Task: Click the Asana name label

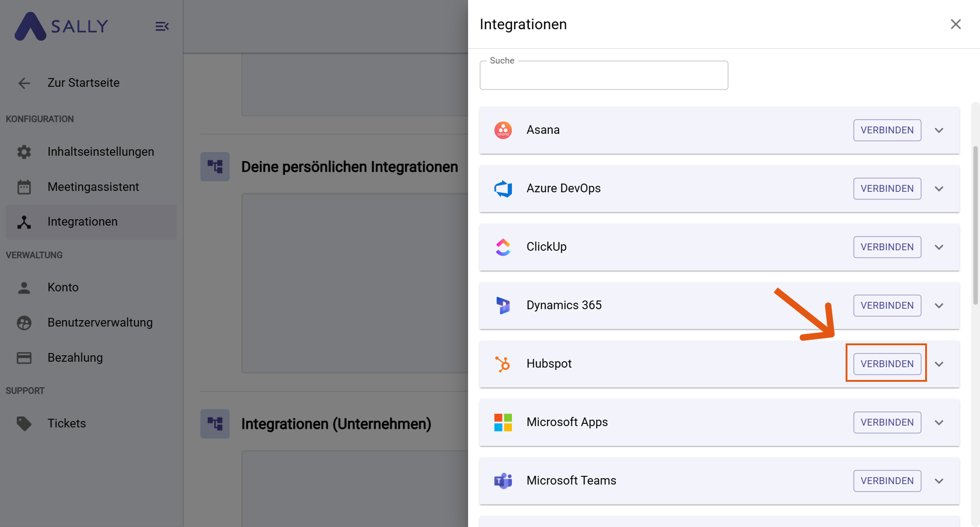Action: point(543,130)
